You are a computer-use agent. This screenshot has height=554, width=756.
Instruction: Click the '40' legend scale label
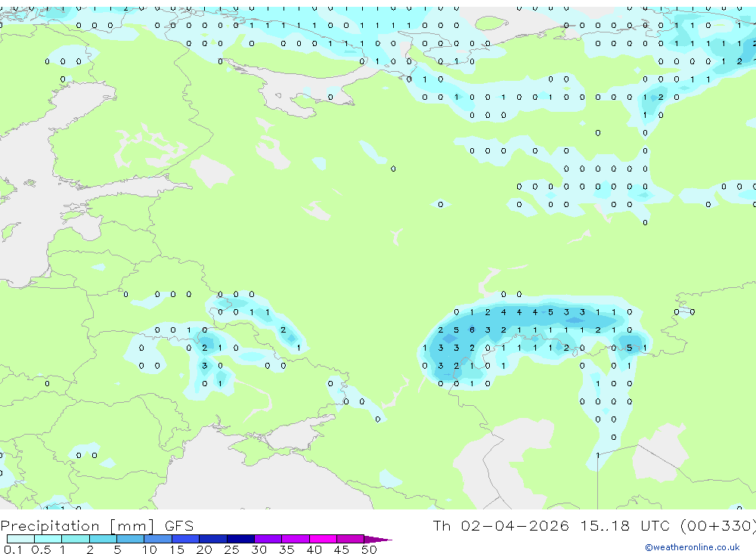coord(314,549)
